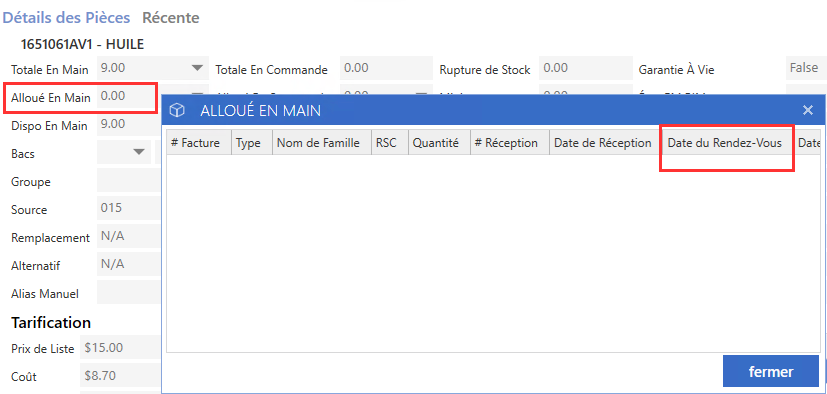The width and height of the screenshot is (827, 394).
Task: Click the Type column header
Action: point(252,142)
